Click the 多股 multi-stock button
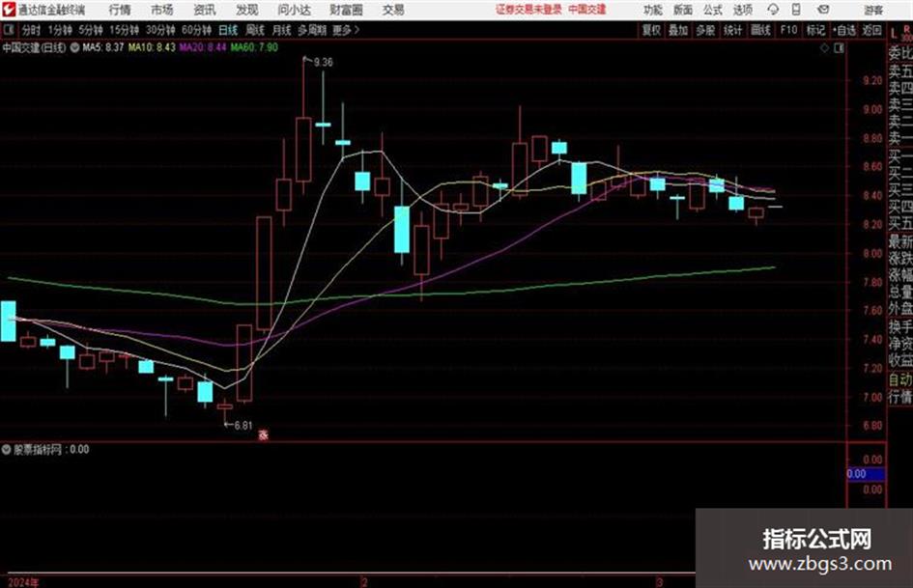913x588 pixels. [x=705, y=30]
